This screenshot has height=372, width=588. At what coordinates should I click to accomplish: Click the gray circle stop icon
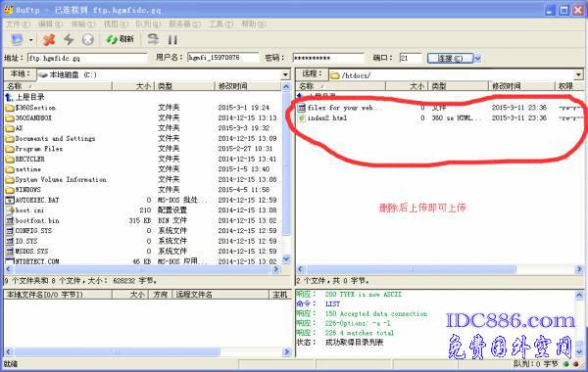pyautogui.click(x=88, y=39)
